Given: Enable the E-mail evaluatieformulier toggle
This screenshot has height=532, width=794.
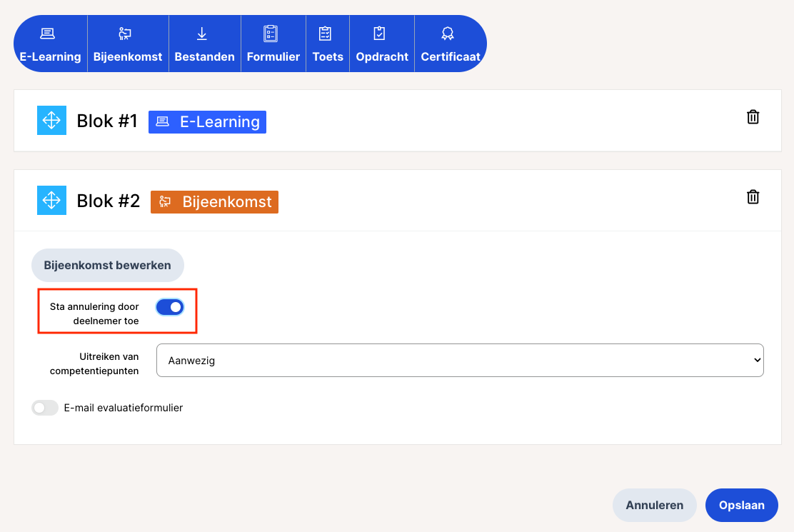Looking at the screenshot, I should (x=45, y=408).
